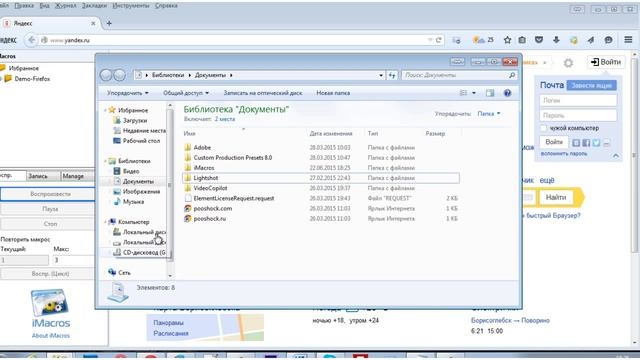
Task: Click the Firefox page vertical scrollbar
Action: pyautogui.click(x=635, y=155)
